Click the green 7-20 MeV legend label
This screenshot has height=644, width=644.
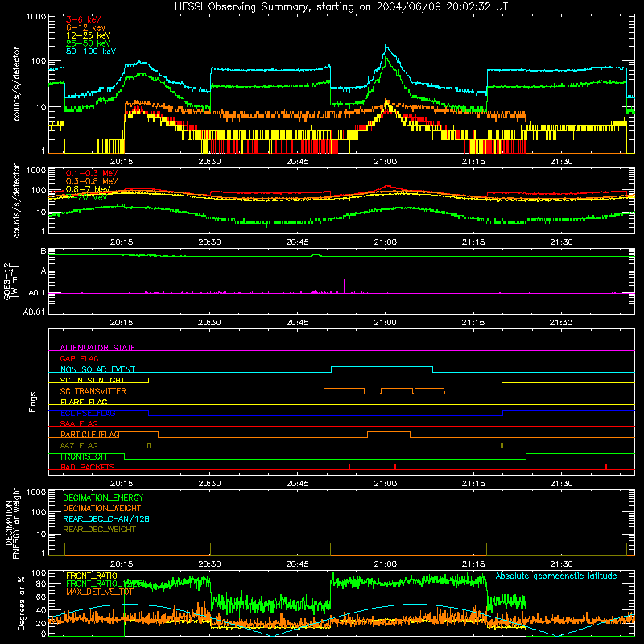click(87, 197)
